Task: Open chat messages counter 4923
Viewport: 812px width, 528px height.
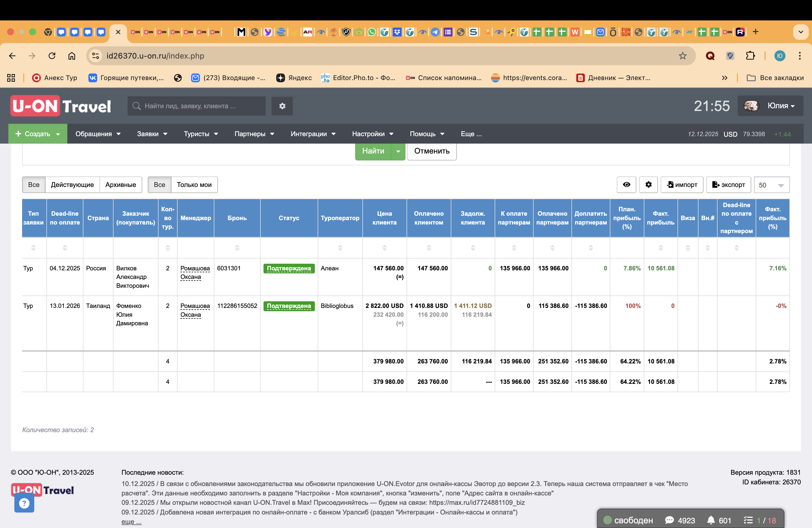Action: click(x=680, y=520)
